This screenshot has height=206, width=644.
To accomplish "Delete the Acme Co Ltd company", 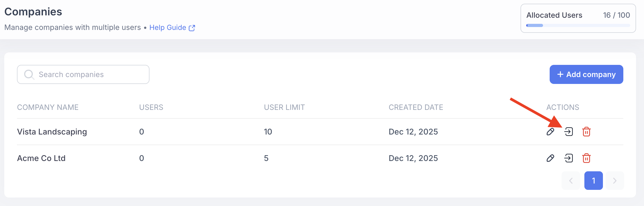I will (x=586, y=158).
